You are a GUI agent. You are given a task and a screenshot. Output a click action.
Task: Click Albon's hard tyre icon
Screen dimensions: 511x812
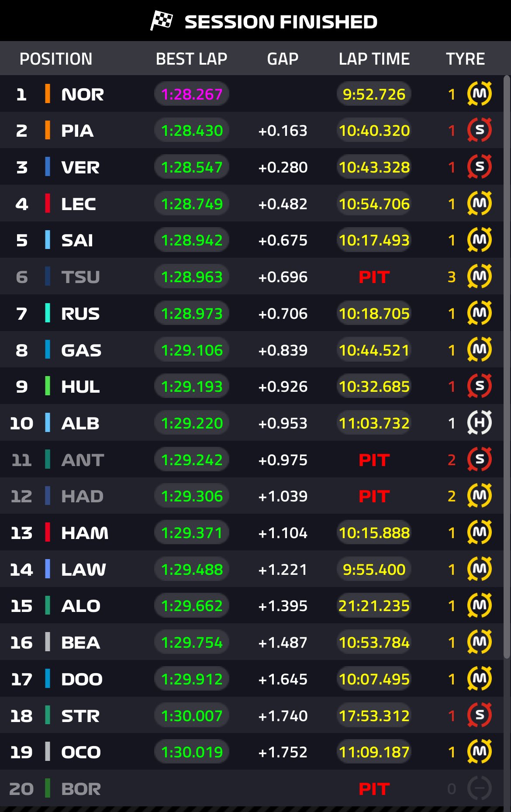pos(479,423)
